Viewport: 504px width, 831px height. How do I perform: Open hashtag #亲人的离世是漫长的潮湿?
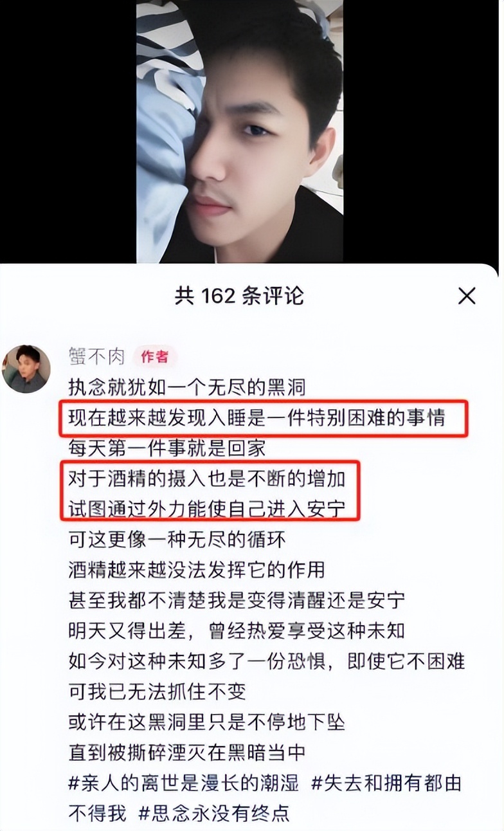click(x=184, y=783)
